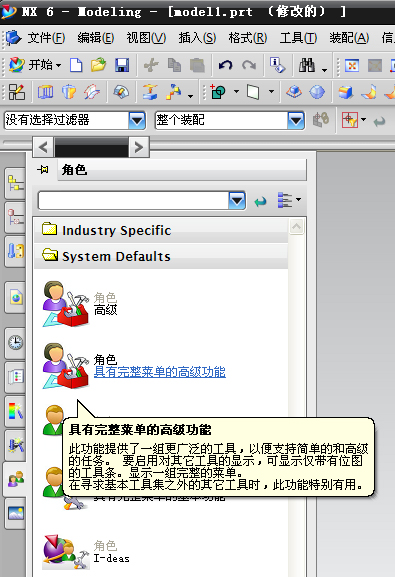Viewport: 395px width, 577px height.
Task: Click the object information icon
Action: point(277,66)
